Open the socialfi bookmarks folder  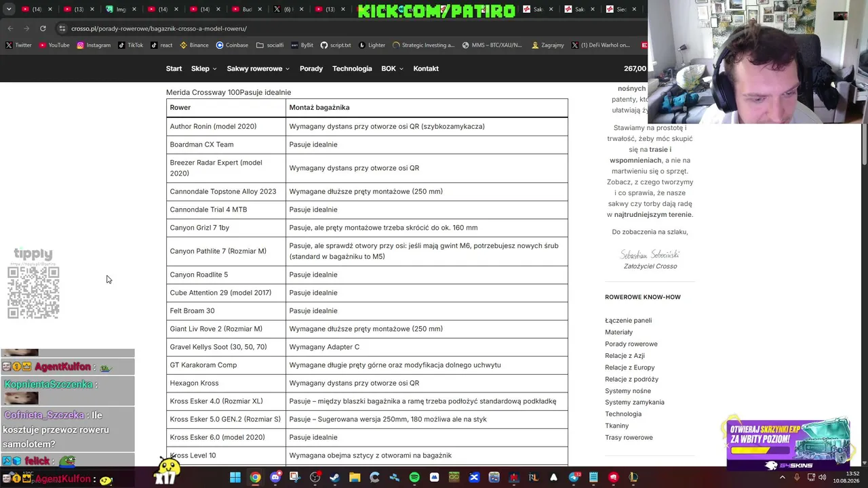pyautogui.click(x=270, y=45)
